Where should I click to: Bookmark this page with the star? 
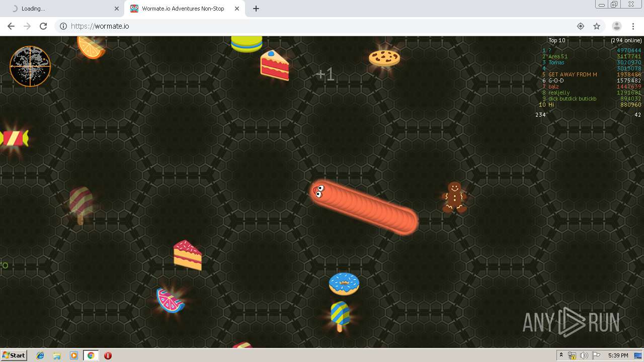597,26
